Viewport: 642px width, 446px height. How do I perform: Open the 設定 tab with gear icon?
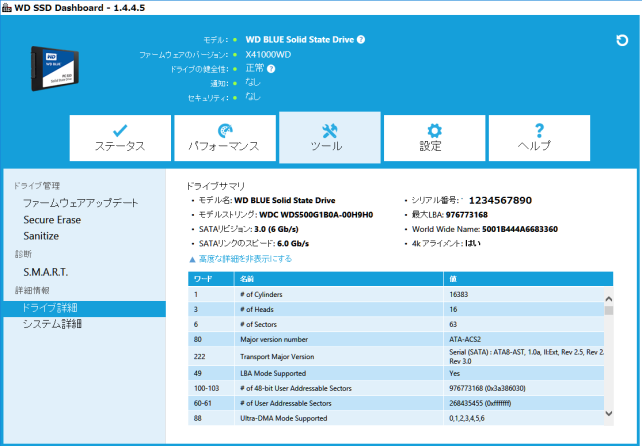pyautogui.click(x=434, y=138)
